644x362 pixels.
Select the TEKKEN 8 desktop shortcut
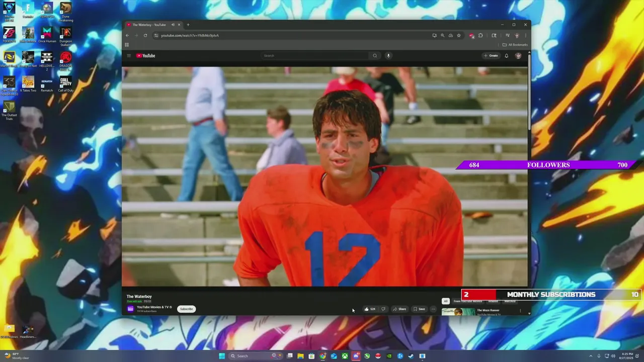tap(9, 35)
